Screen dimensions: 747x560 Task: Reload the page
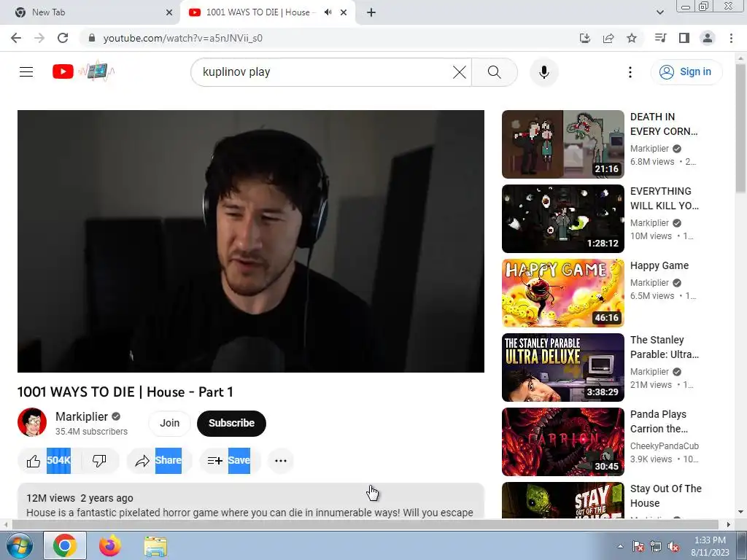point(63,38)
